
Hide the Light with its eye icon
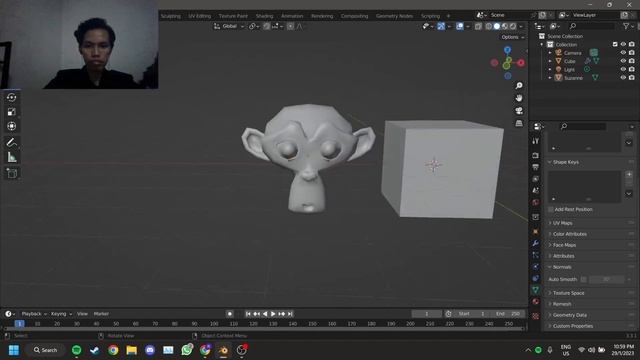(x=623, y=69)
